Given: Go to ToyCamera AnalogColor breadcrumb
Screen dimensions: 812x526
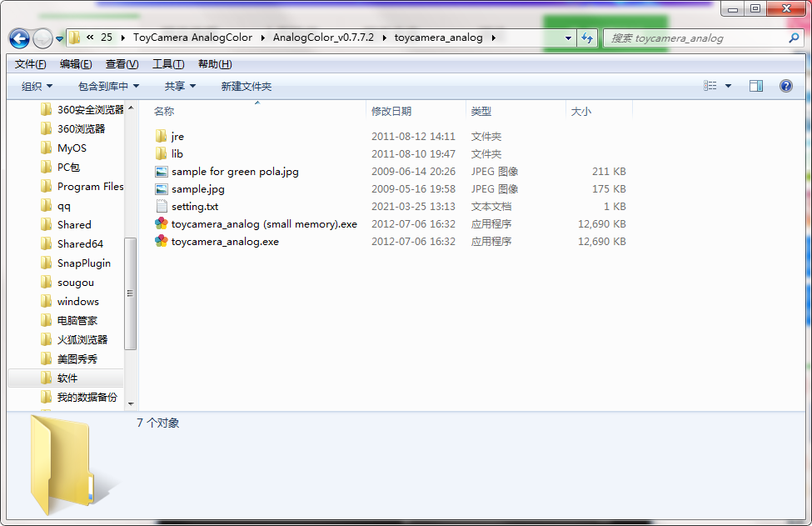Looking at the screenshot, I should [192, 38].
